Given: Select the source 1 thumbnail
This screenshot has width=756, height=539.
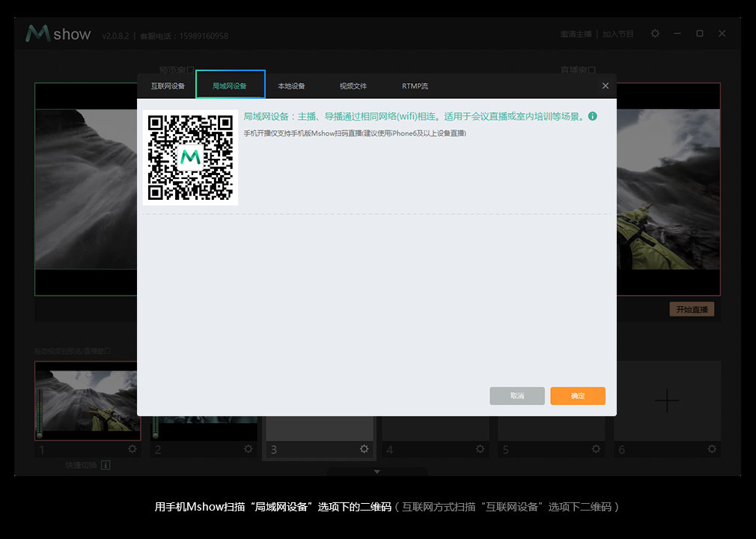Looking at the screenshot, I should pyautogui.click(x=86, y=401).
